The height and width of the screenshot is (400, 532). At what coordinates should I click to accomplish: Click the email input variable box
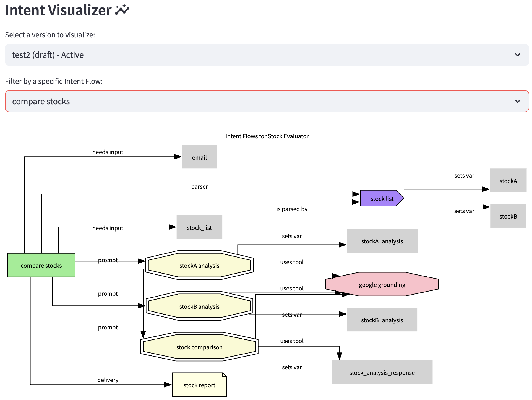(x=199, y=157)
